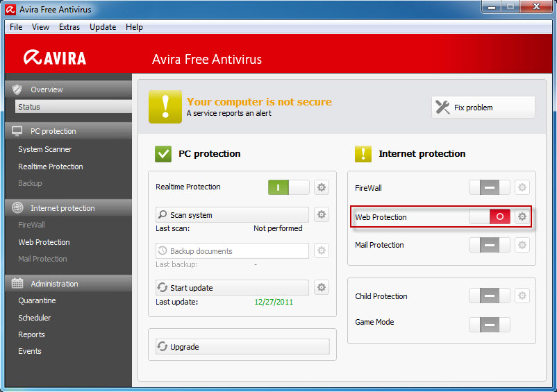The height and width of the screenshot is (392, 557).
Task: Click FireWall in the sidebar
Action: click(x=32, y=225)
